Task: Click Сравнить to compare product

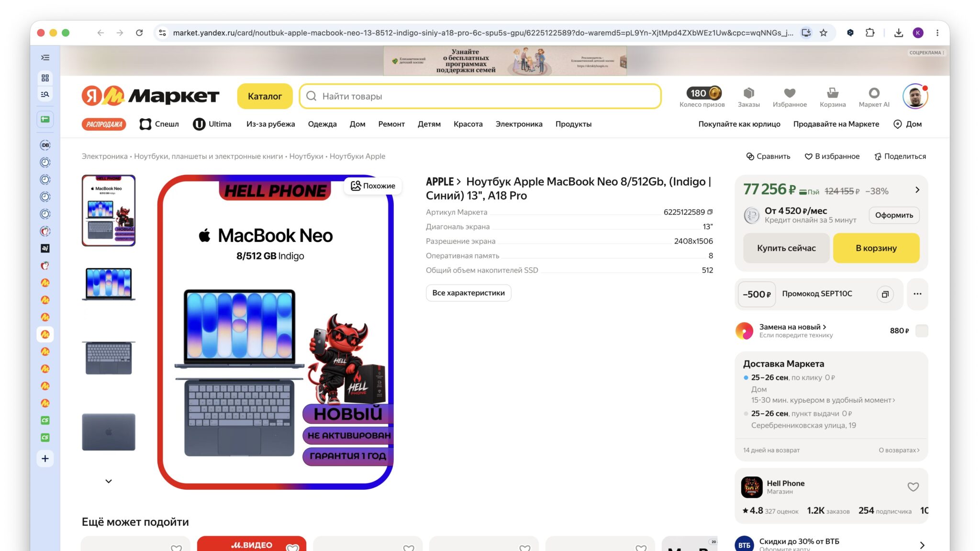Action: point(768,156)
